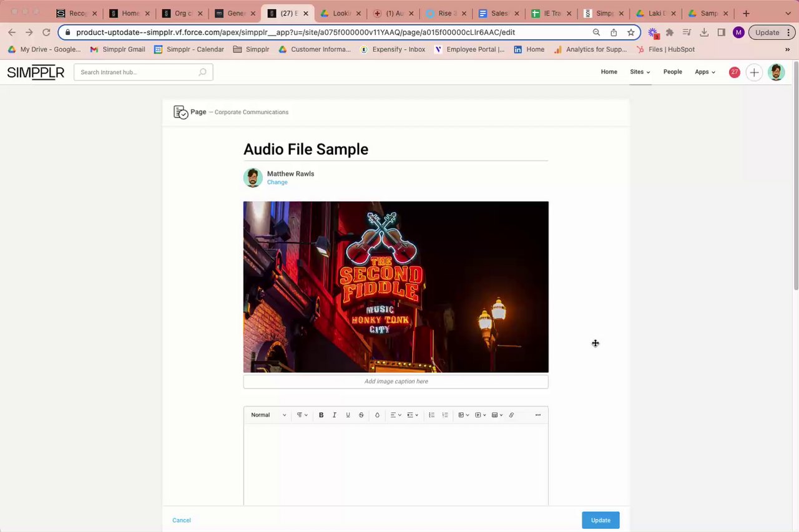Toggle underline formatting in the editor
This screenshot has height=532, width=799.
348,415
